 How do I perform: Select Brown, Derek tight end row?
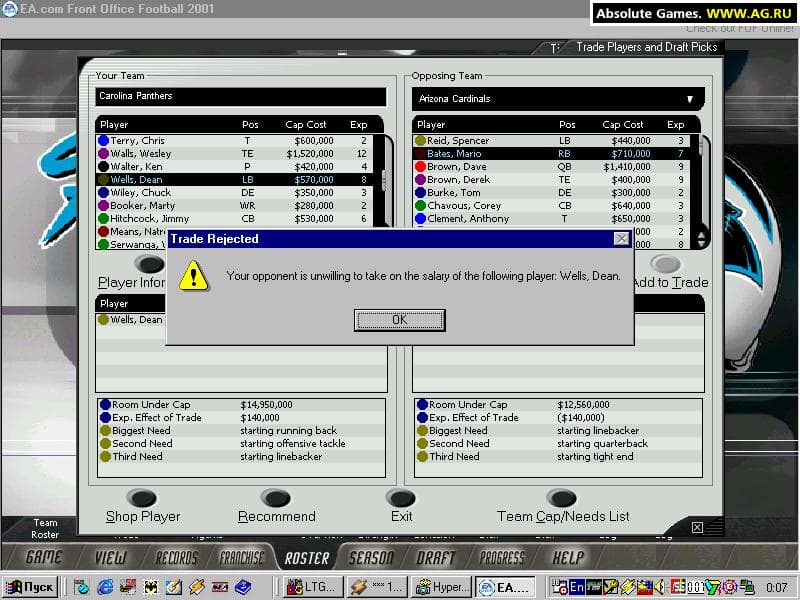pos(551,180)
